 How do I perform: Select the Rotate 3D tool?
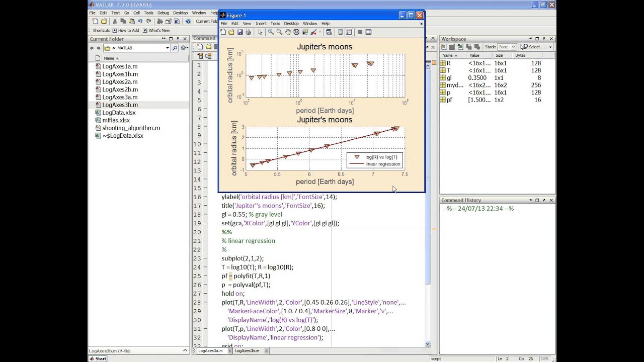(x=296, y=32)
